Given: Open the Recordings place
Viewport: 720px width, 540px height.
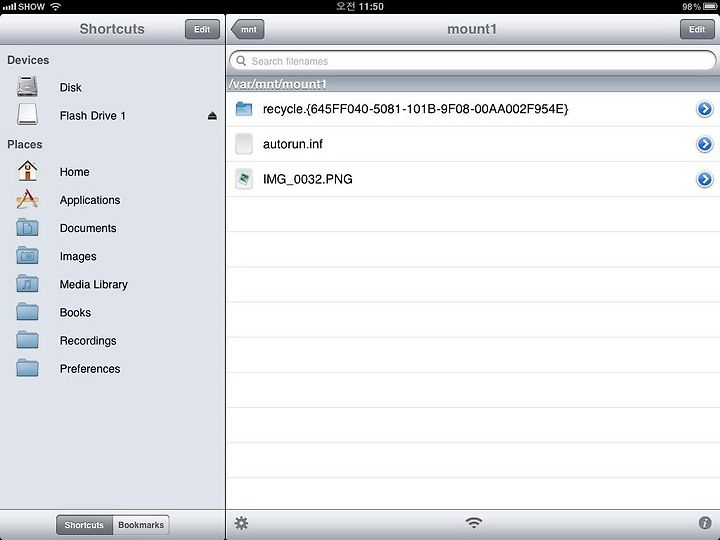Looking at the screenshot, I should pyautogui.click(x=112, y=340).
